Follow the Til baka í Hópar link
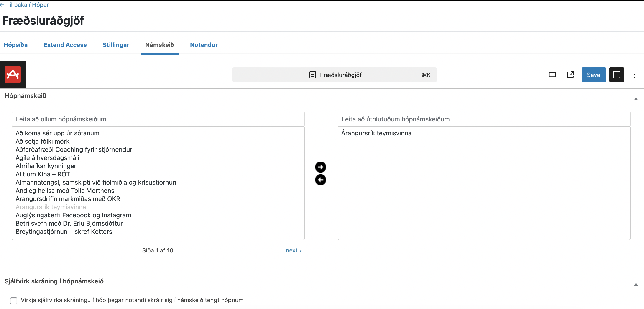This screenshot has height=309, width=644. [25, 5]
